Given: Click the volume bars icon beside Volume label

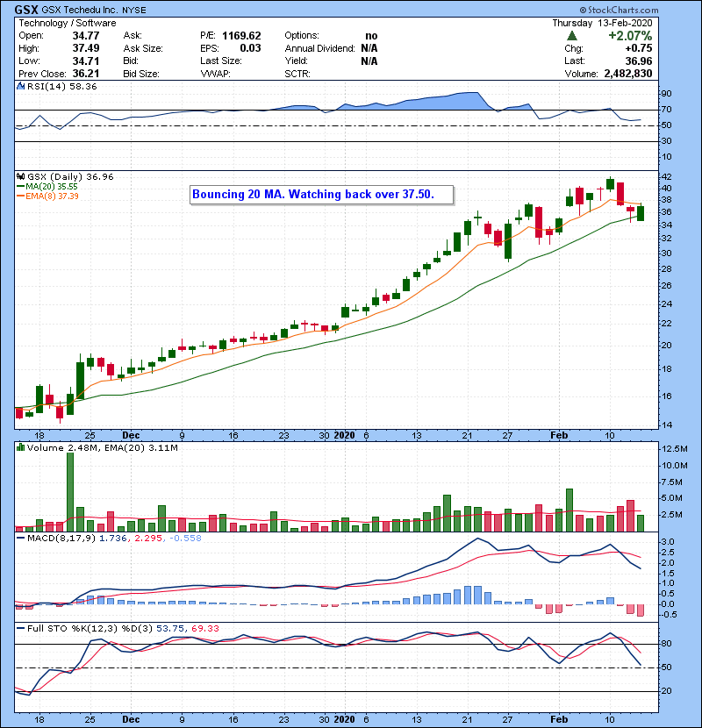Looking at the screenshot, I should point(20,447).
